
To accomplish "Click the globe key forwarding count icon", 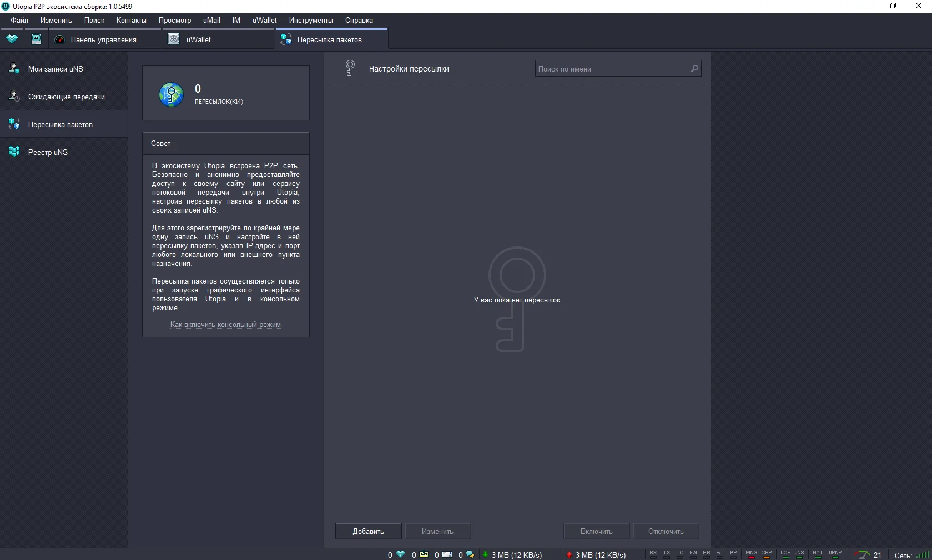I will (x=171, y=94).
